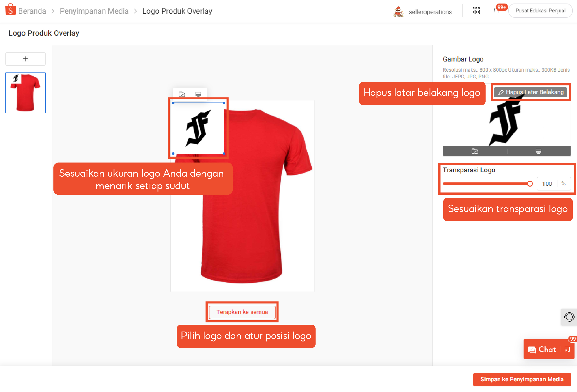The width and height of the screenshot is (577, 392).
Task: Navigate to Beranda via breadcrumb
Action: pyautogui.click(x=33, y=11)
